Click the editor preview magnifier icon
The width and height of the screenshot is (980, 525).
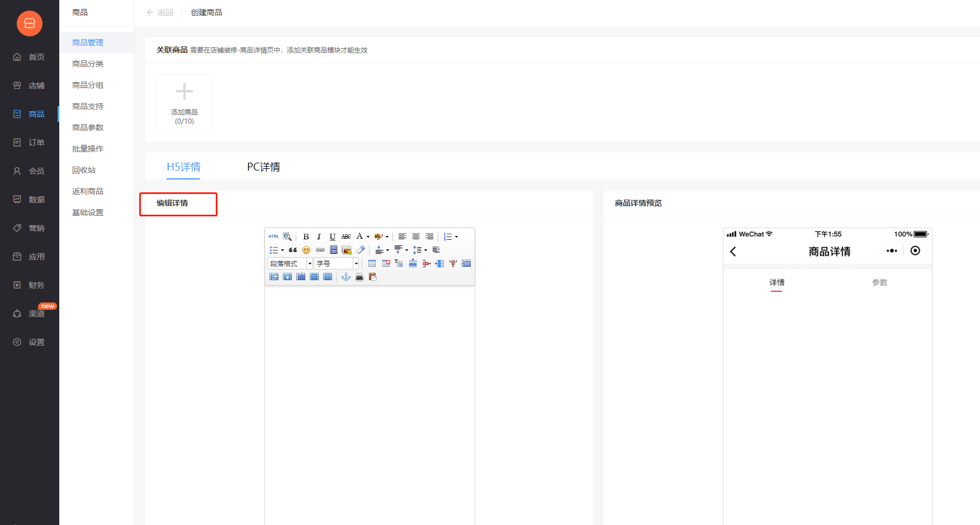(x=287, y=237)
